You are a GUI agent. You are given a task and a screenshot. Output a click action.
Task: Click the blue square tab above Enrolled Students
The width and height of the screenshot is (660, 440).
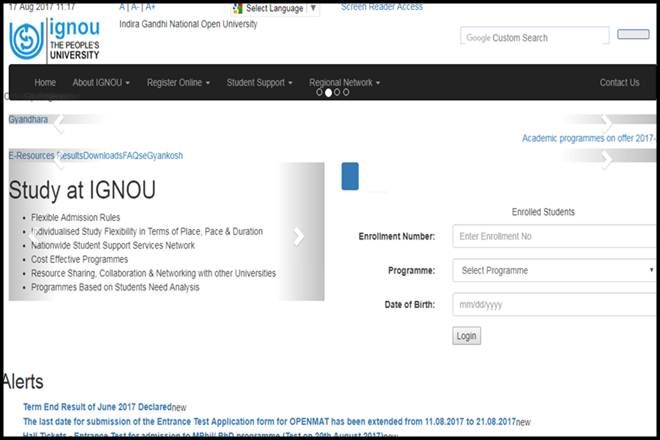click(350, 176)
